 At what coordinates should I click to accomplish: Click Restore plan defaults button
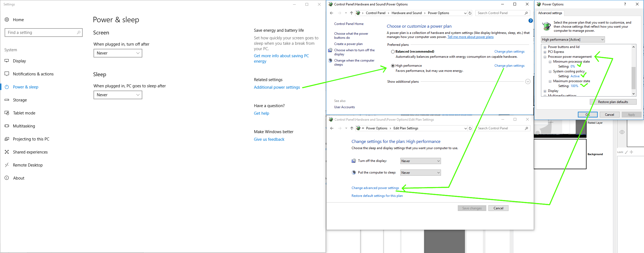(x=613, y=102)
